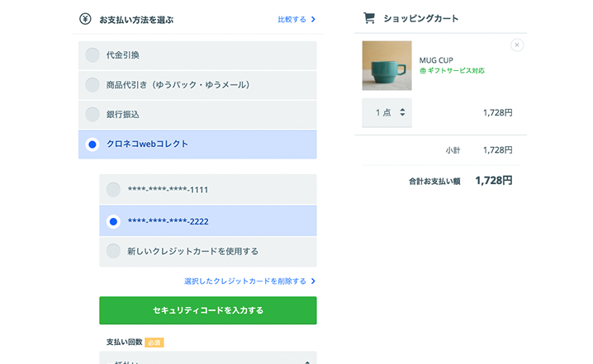The height and width of the screenshot is (364, 593).
Task: Select クロネコwebコレクト payment option
Action: click(x=93, y=144)
